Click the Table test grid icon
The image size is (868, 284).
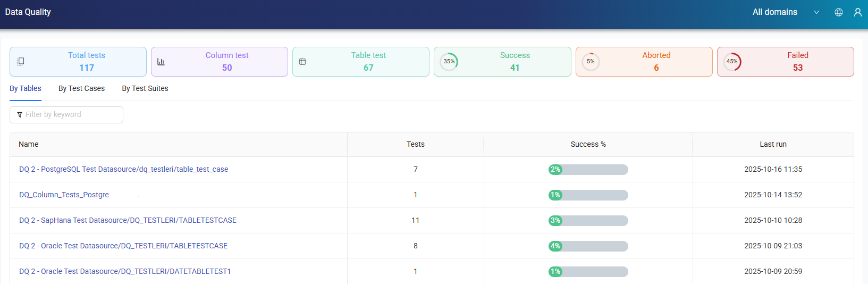pyautogui.click(x=302, y=62)
